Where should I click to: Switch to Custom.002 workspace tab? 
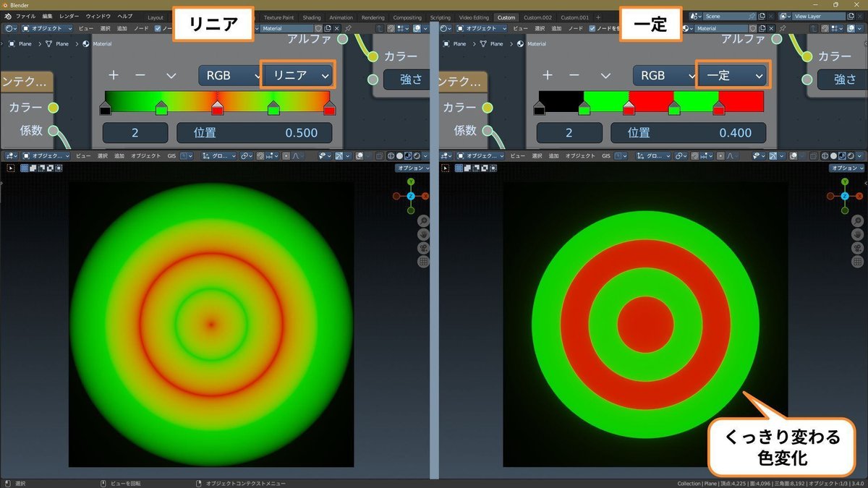[537, 17]
